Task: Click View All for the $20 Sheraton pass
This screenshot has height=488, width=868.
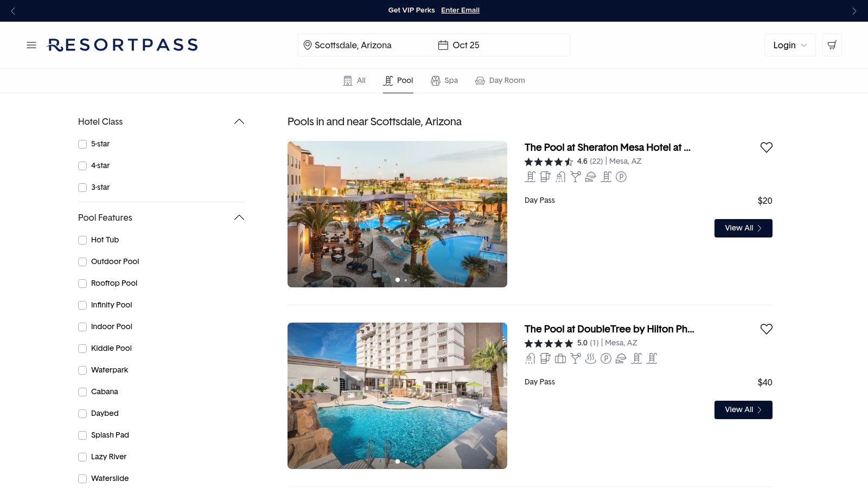Action: [x=743, y=228]
